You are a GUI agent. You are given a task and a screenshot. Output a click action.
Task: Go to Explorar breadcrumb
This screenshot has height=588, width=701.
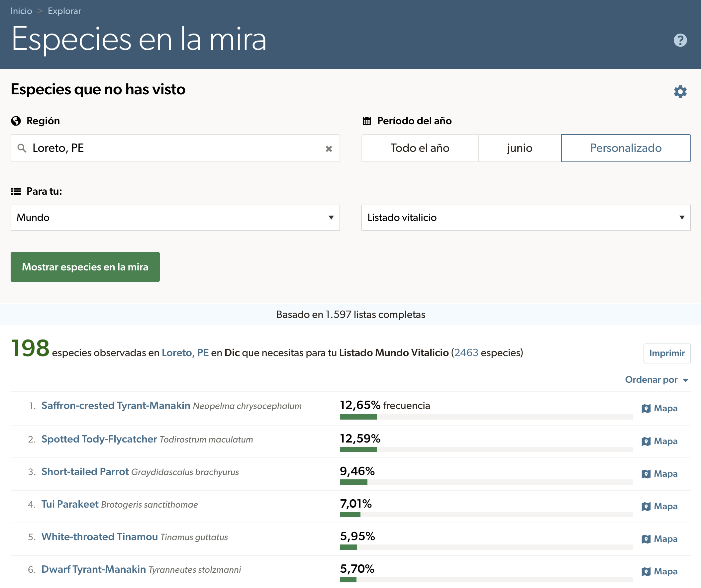[x=64, y=11]
